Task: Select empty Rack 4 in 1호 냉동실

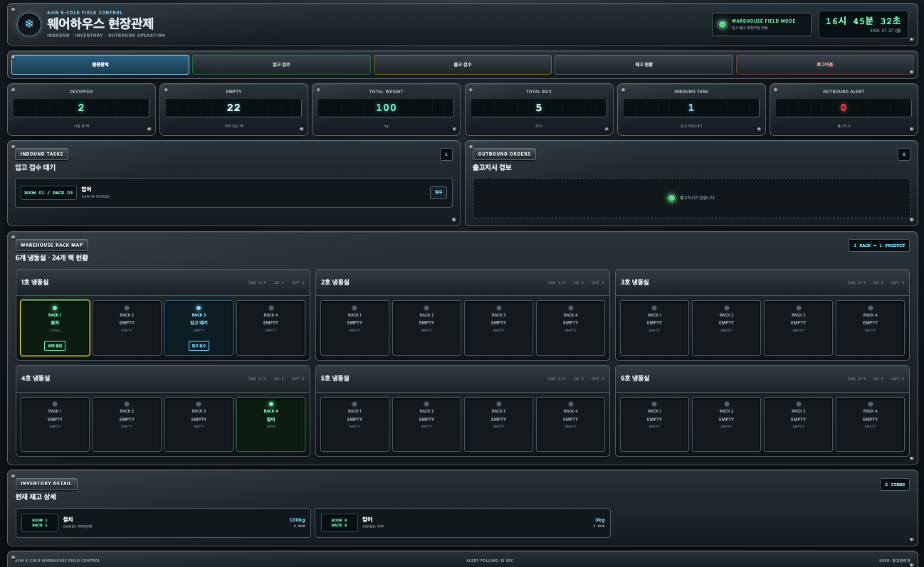Action: (x=271, y=328)
